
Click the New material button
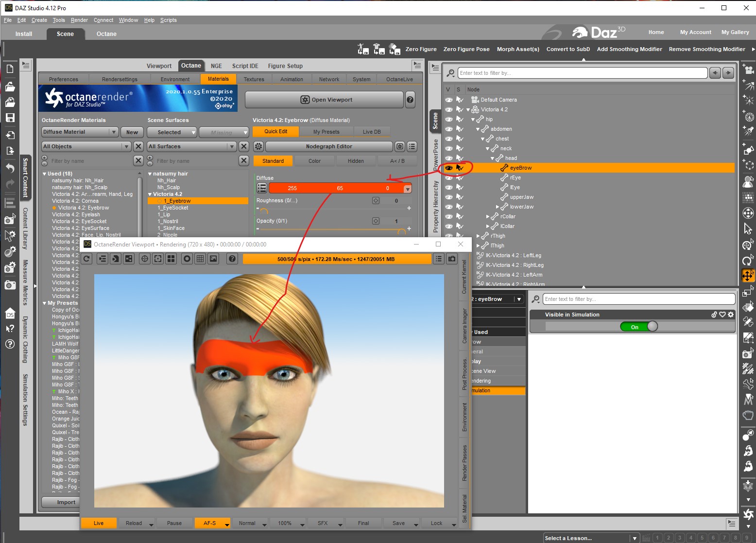pos(132,132)
